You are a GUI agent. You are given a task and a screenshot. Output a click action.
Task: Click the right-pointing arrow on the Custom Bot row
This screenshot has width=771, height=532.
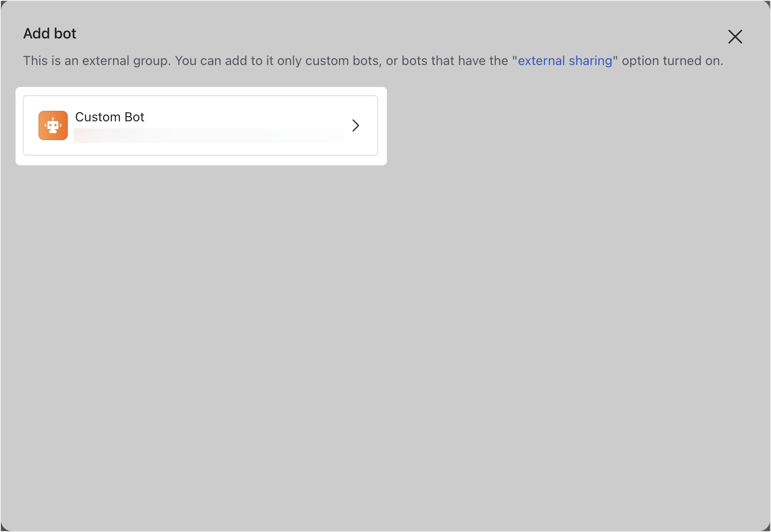[356, 125]
